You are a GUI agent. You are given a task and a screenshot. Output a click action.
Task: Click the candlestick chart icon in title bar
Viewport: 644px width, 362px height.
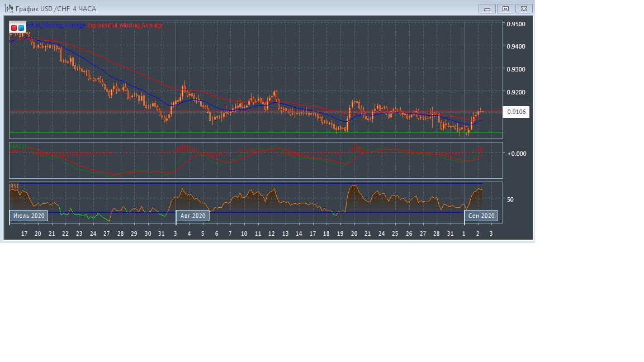pos(9,8)
